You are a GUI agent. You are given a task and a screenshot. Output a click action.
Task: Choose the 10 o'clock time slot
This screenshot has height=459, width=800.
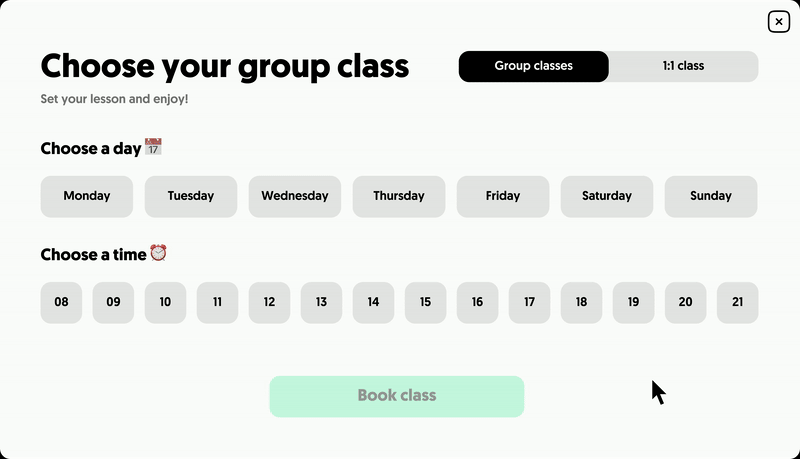165,302
